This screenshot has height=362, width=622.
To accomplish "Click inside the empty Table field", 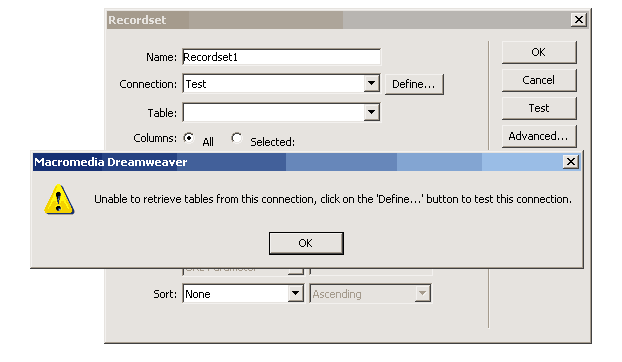I will [273, 113].
